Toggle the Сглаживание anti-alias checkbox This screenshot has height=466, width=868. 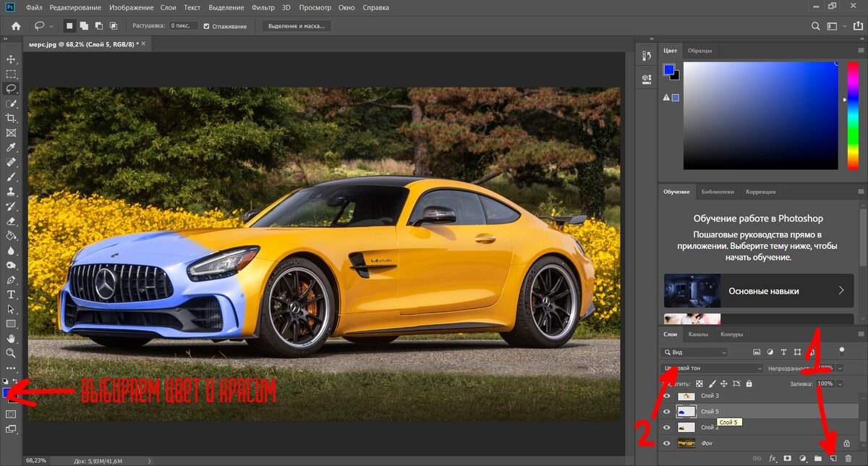(x=207, y=26)
